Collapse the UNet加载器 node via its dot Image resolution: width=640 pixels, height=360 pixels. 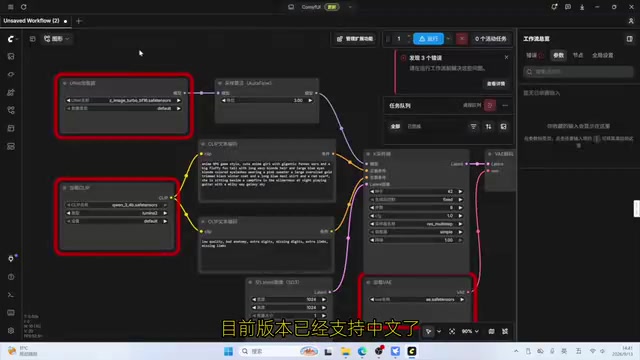tap(65, 83)
